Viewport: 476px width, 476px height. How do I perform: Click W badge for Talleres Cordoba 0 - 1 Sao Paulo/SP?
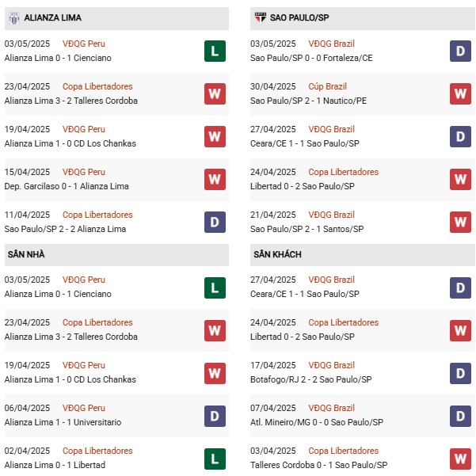(x=461, y=459)
